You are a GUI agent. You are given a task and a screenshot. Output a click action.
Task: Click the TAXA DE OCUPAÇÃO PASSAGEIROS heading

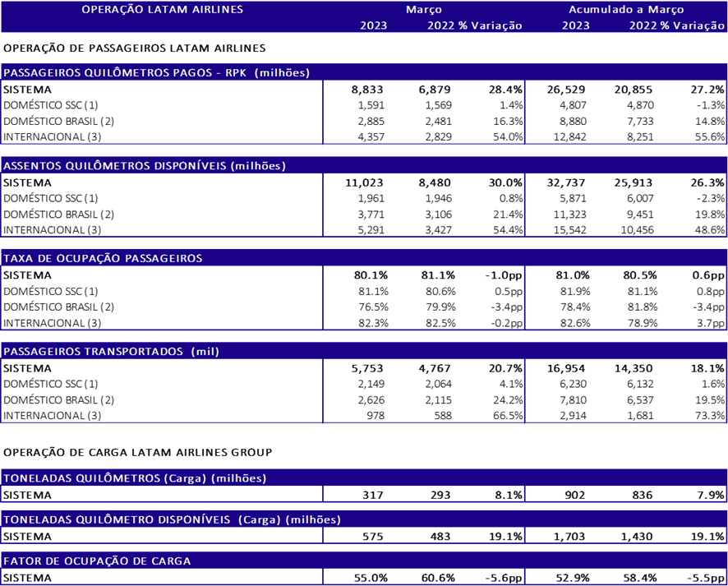[103, 258]
